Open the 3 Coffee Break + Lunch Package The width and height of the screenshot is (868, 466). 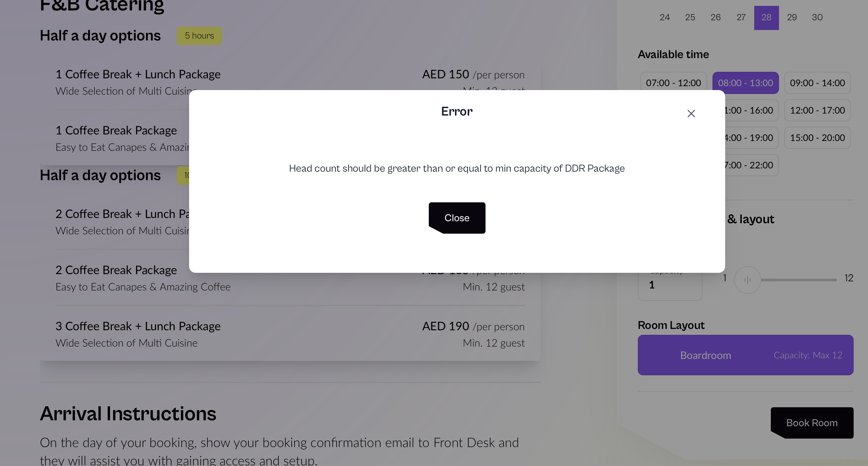click(290, 334)
